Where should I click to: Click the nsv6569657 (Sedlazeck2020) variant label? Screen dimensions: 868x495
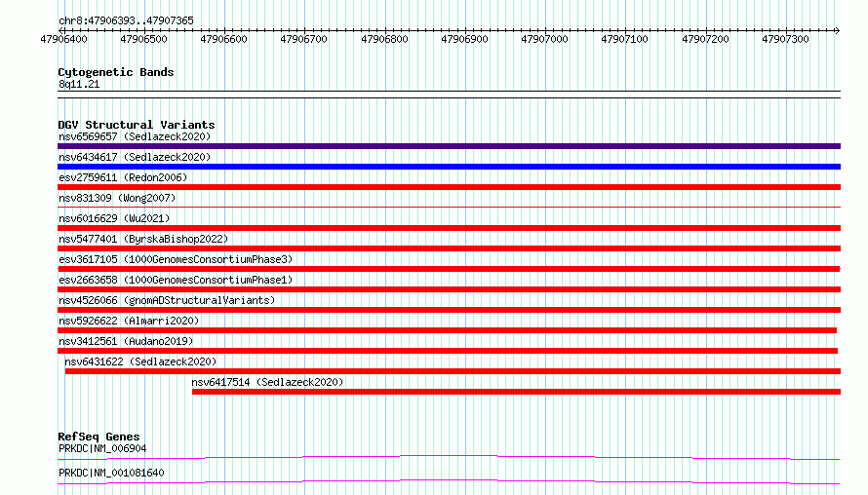coord(135,136)
